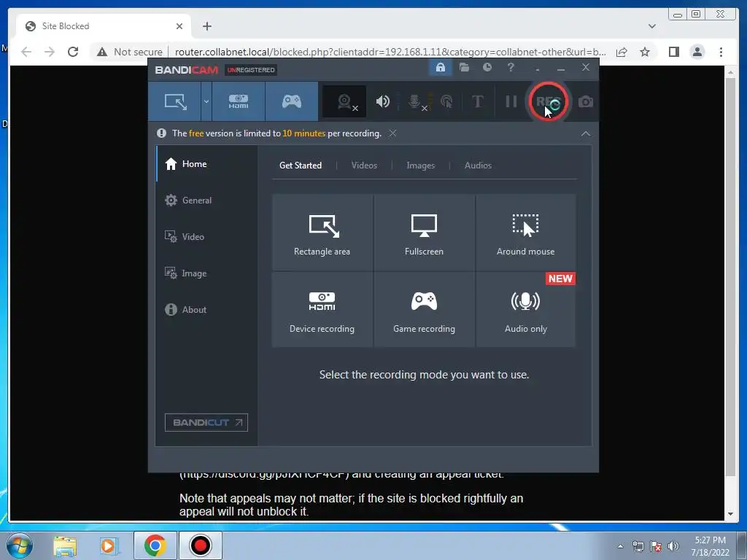Choose the Audio only recording tile

pyautogui.click(x=525, y=309)
